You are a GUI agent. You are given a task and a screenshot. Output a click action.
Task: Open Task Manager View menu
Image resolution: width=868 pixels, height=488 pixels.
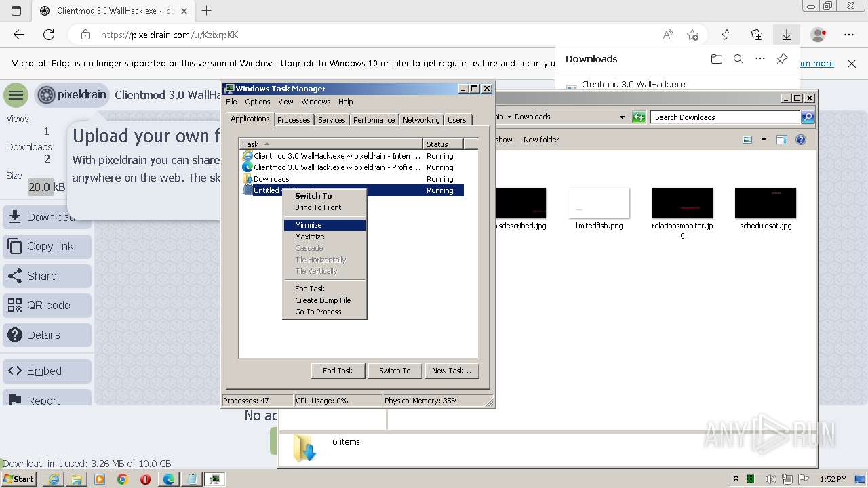coord(285,102)
